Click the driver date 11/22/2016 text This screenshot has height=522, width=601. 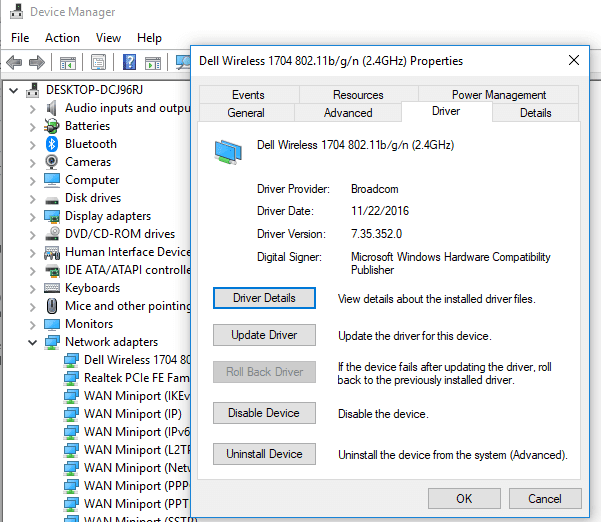380,211
